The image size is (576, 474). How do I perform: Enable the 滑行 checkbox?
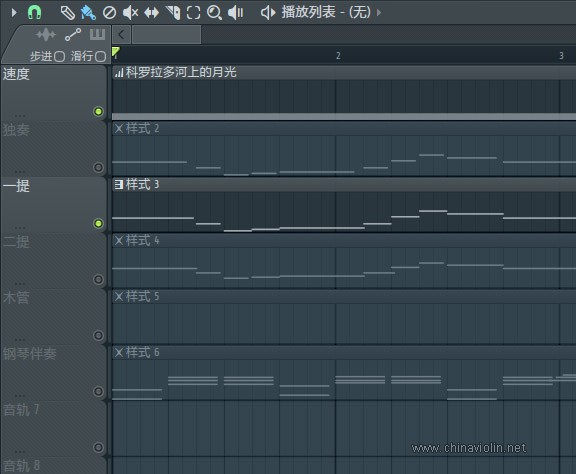pos(100,57)
